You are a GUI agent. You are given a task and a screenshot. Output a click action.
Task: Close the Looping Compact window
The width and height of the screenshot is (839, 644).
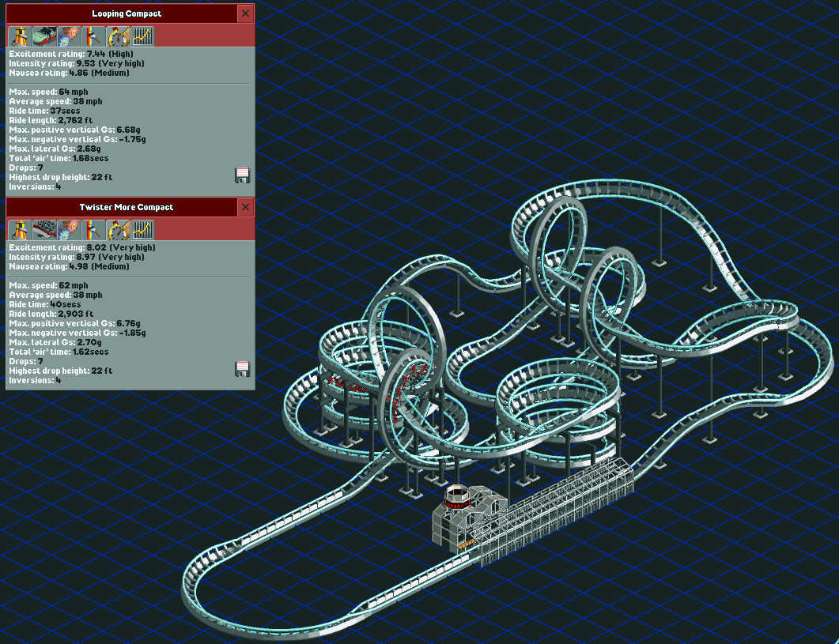(x=246, y=14)
